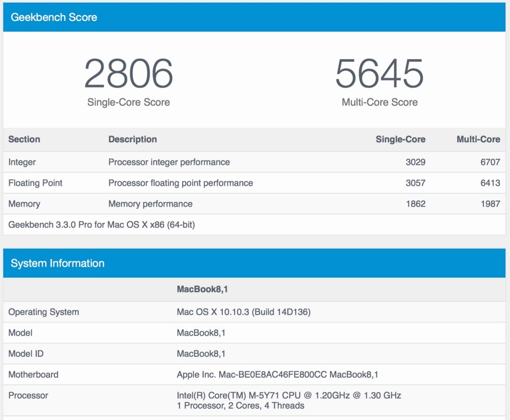Select the 5645 multi-core score value
510x420 pixels.
click(x=379, y=73)
